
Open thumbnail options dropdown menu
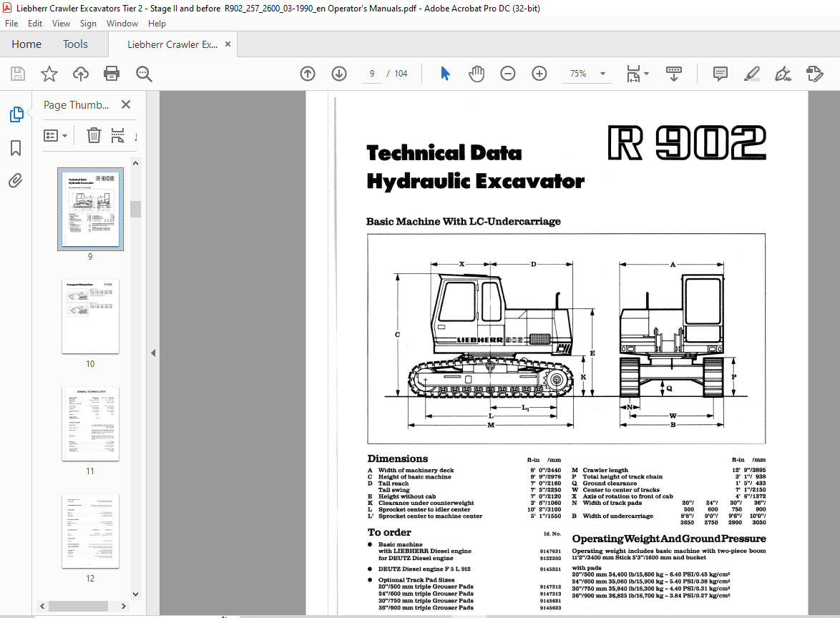55,135
